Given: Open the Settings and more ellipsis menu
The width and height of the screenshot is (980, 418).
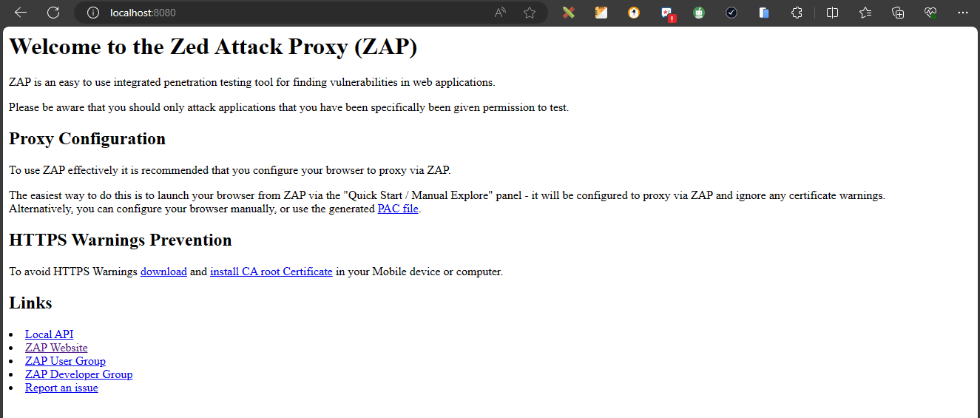Looking at the screenshot, I should click(962, 13).
